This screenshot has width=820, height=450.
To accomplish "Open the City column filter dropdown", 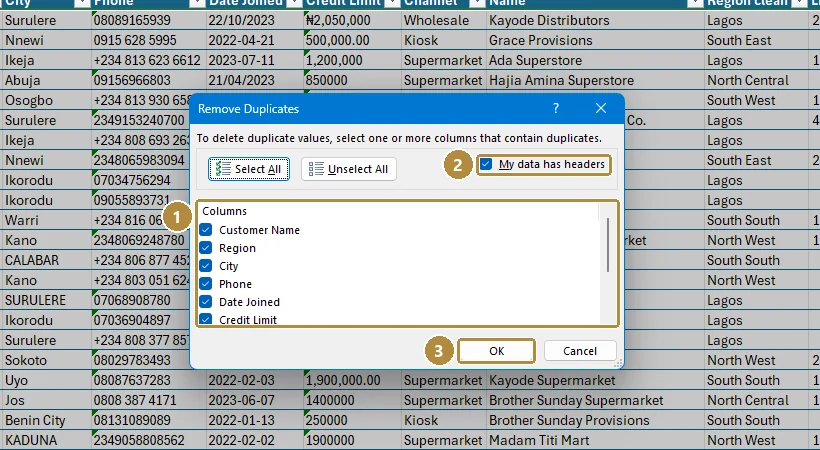I will point(82,3).
